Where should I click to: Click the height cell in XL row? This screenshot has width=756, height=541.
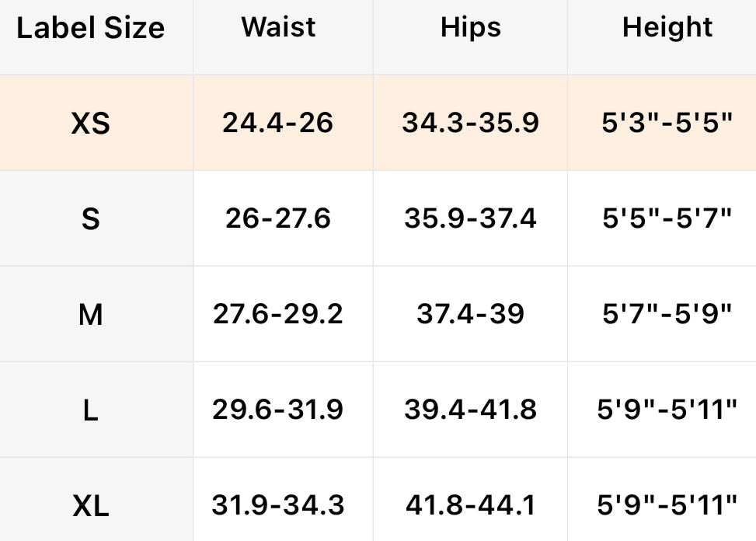pos(667,506)
